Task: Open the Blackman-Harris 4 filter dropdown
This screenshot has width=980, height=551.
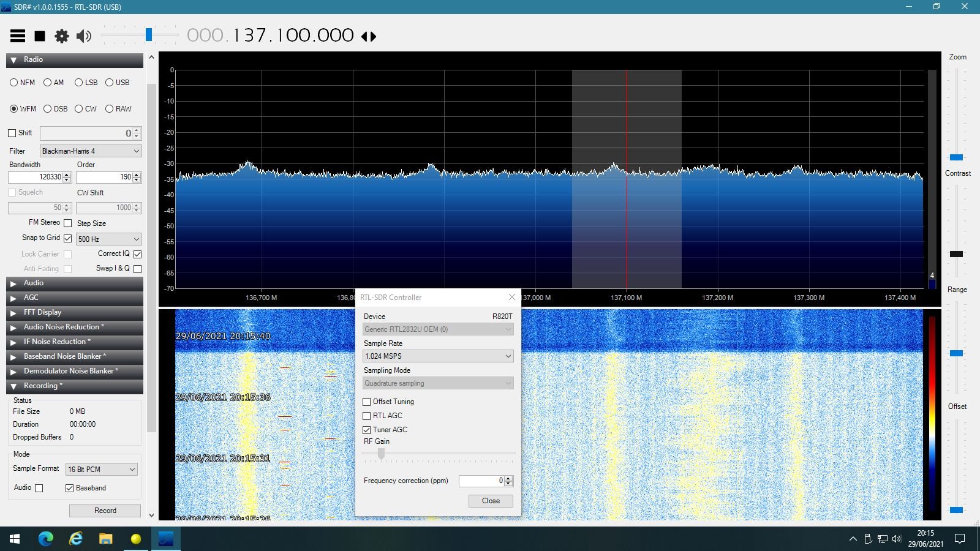Action: [x=91, y=151]
